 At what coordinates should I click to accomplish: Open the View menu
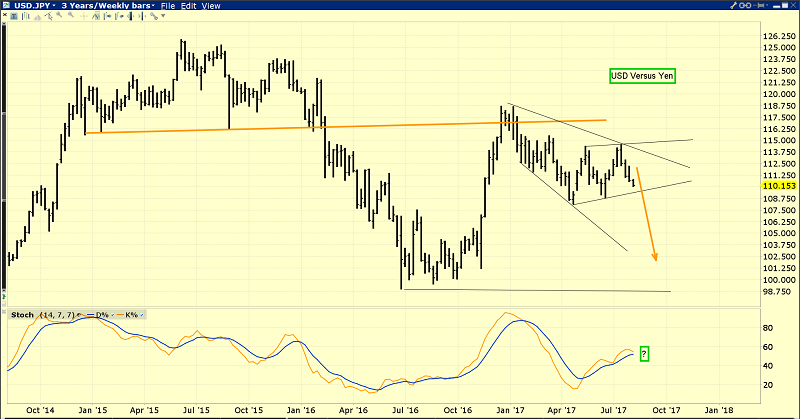(211, 6)
